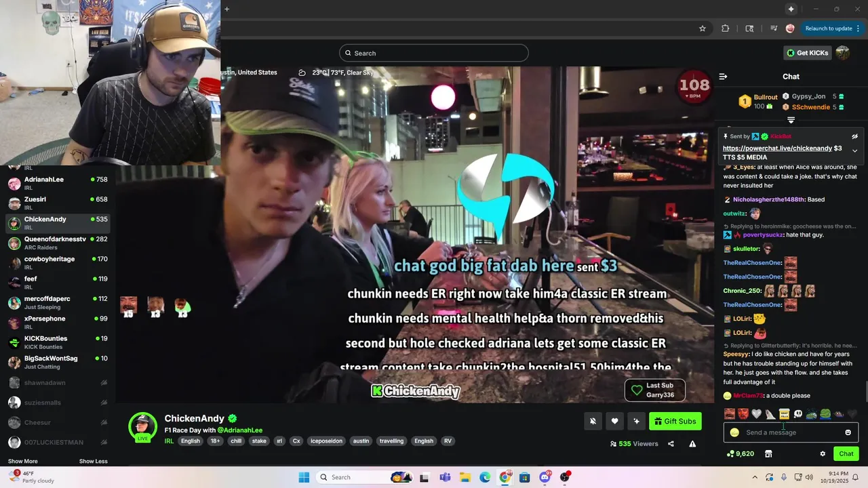
Task: Open the browser media control icon
Action: tap(774, 28)
